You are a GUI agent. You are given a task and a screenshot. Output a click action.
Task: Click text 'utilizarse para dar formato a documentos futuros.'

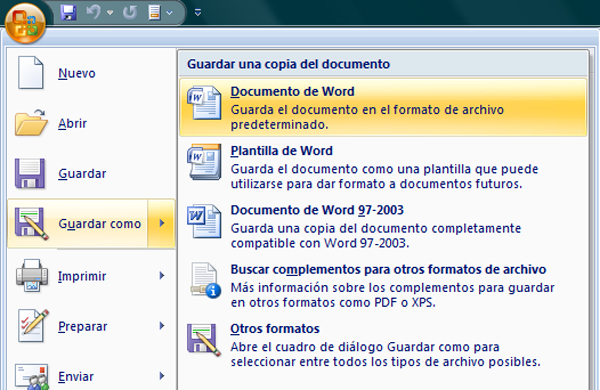point(377,184)
